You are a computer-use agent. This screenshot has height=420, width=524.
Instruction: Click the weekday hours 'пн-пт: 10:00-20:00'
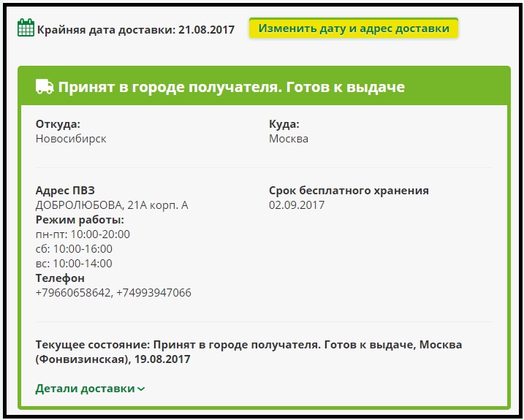[x=83, y=234]
